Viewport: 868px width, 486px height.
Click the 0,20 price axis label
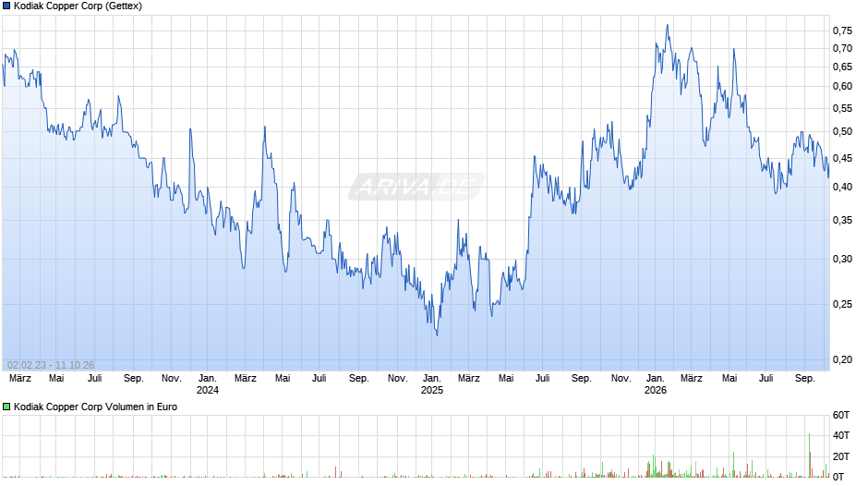click(842, 360)
